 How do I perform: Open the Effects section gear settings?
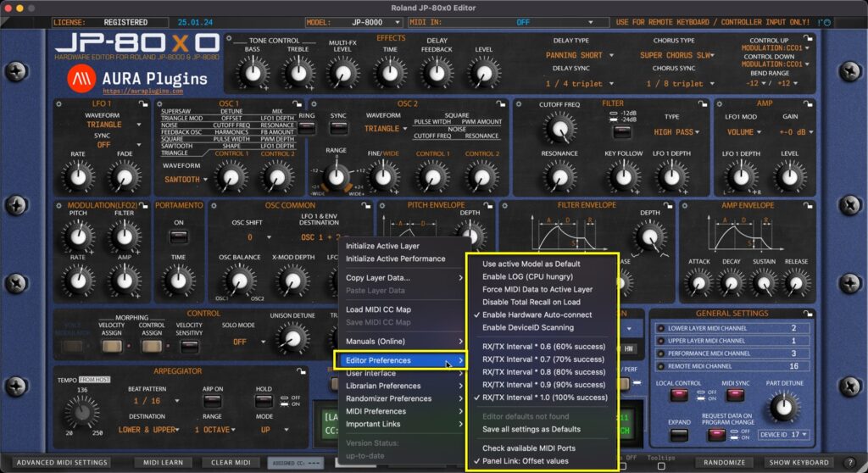click(229, 38)
